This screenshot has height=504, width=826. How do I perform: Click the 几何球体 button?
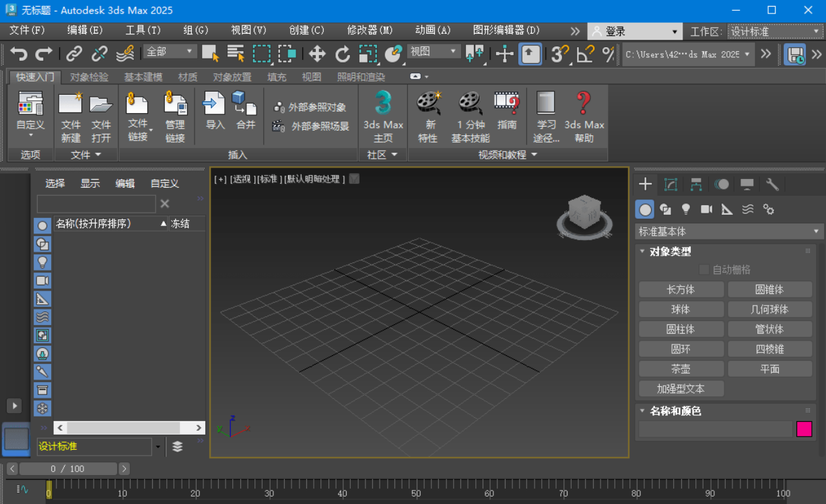coord(769,310)
